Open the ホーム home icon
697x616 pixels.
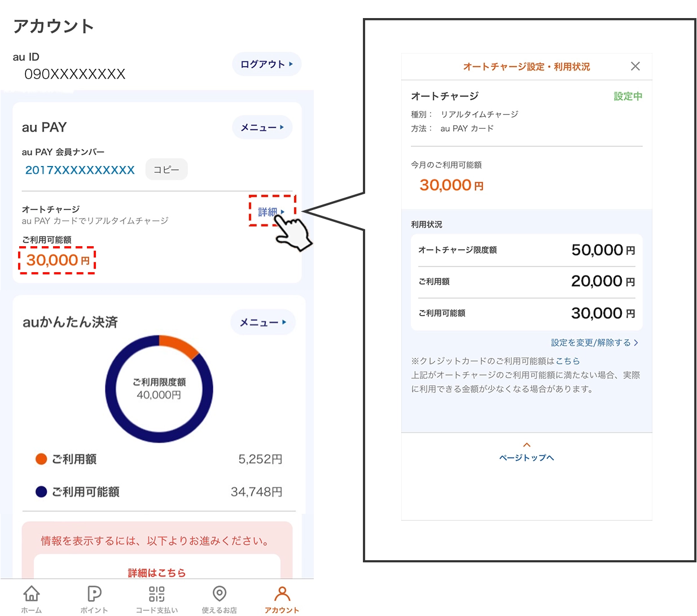(31, 593)
